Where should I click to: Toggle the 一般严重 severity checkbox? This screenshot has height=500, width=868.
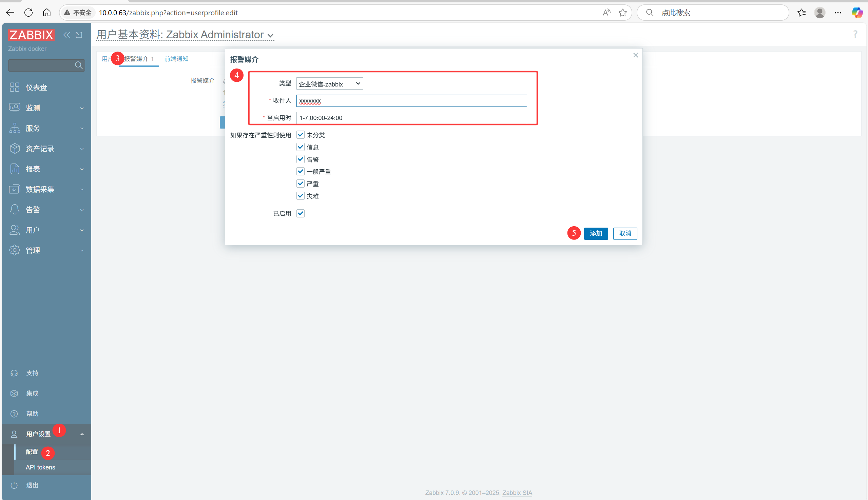pos(301,171)
